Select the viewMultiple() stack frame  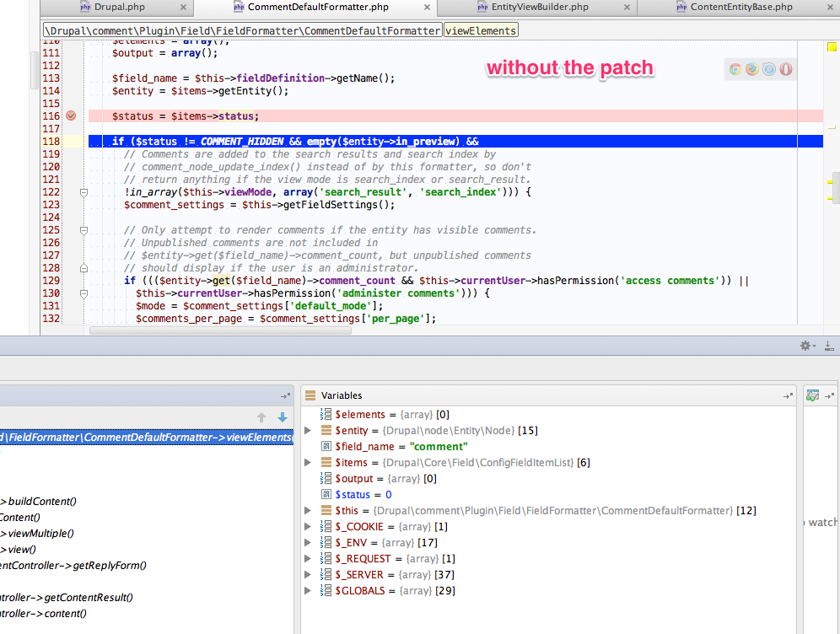39,533
